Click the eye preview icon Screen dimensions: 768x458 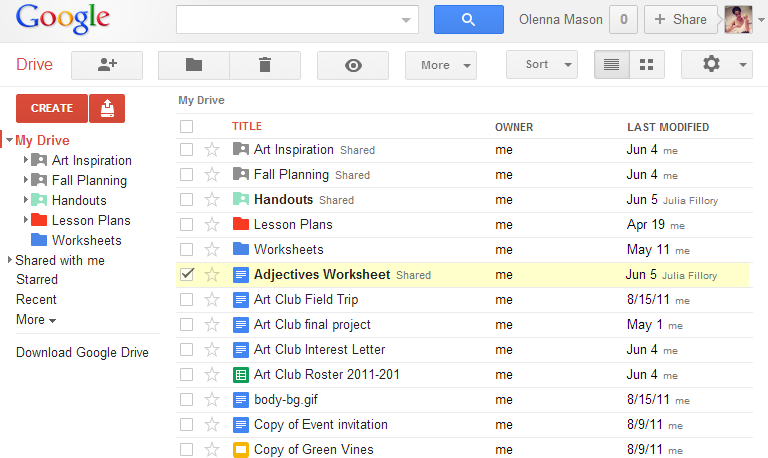[x=352, y=65]
